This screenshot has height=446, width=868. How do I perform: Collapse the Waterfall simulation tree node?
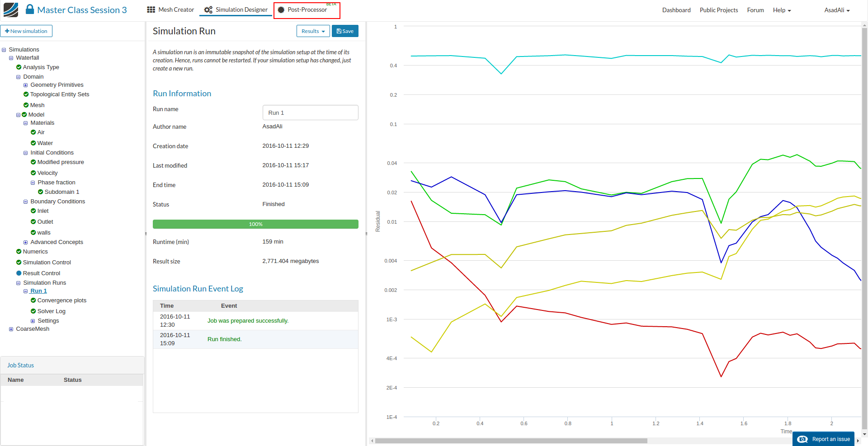click(x=11, y=58)
